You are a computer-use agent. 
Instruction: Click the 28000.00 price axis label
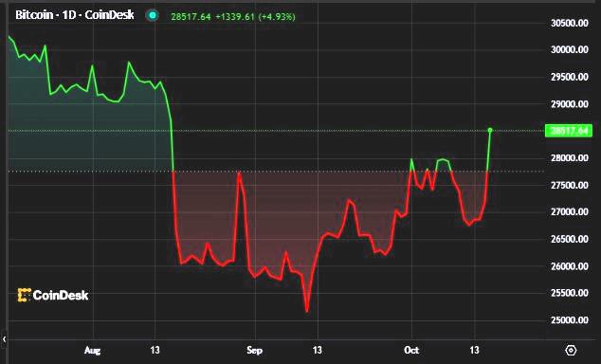pos(569,158)
